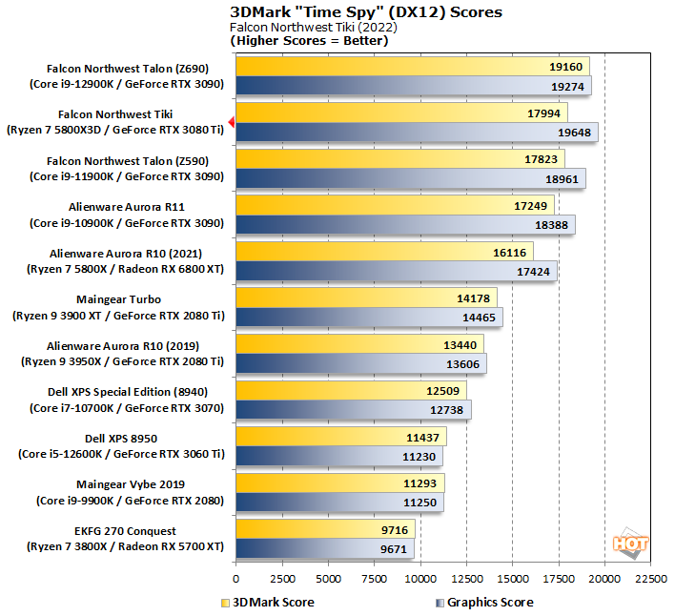Select the 12509 score value
Screen dimensions: 675x616
pos(443,391)
